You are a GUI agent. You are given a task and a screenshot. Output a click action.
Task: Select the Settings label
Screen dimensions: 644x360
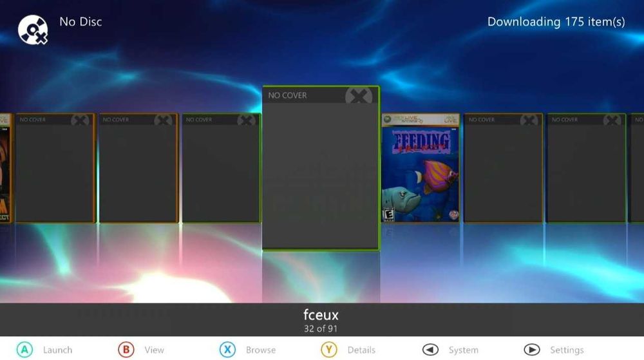pos(567,350)
